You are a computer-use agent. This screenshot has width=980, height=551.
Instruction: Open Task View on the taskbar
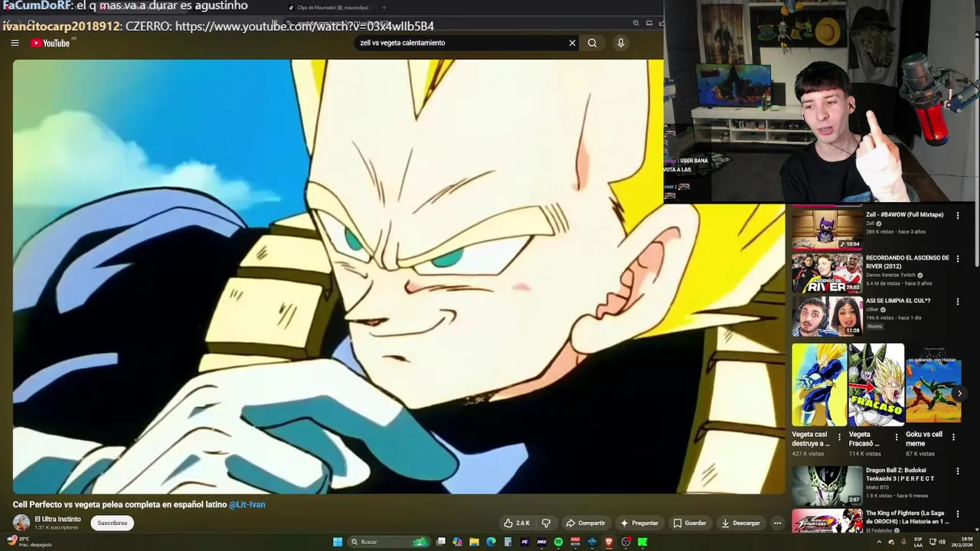pyautogui.click(x=441, y=542)
